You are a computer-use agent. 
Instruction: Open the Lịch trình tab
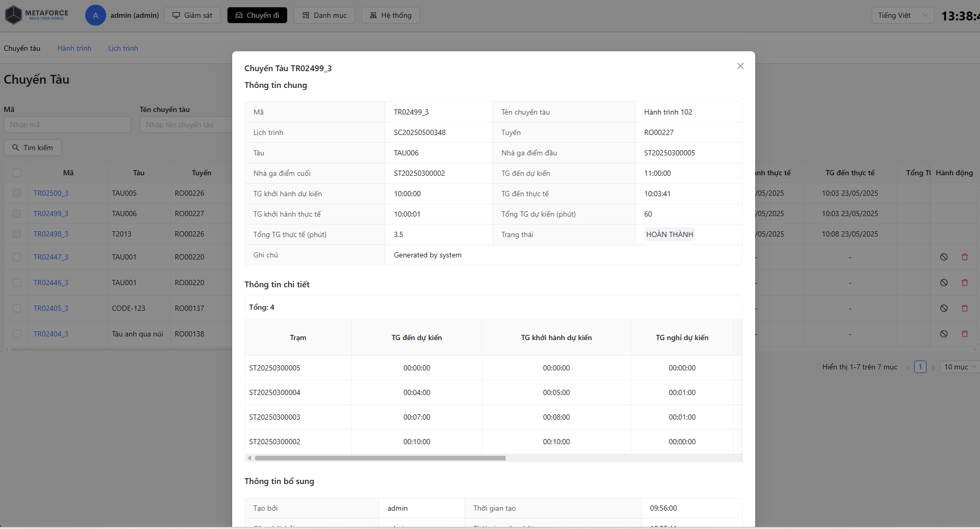click(x=123, y=48)
